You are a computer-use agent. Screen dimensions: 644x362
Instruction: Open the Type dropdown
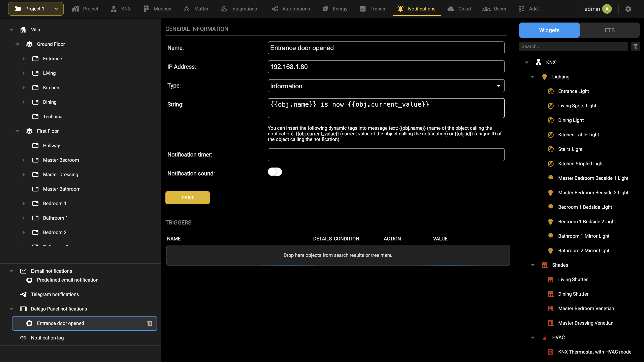point(386,86)
